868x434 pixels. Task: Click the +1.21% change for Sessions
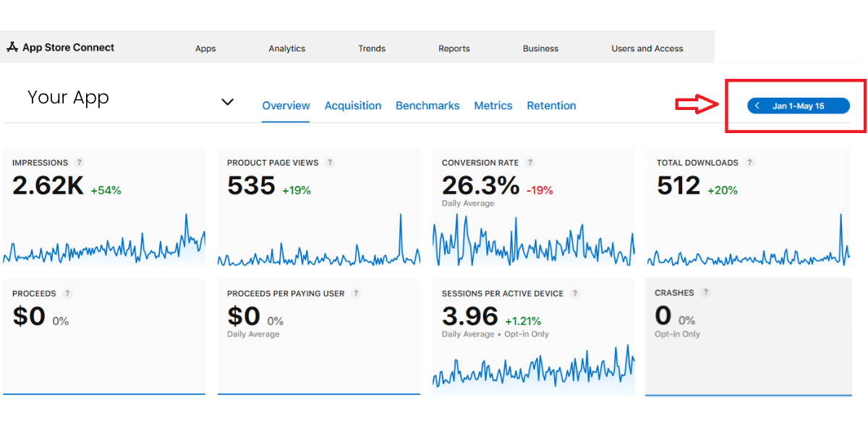(523, 321)
